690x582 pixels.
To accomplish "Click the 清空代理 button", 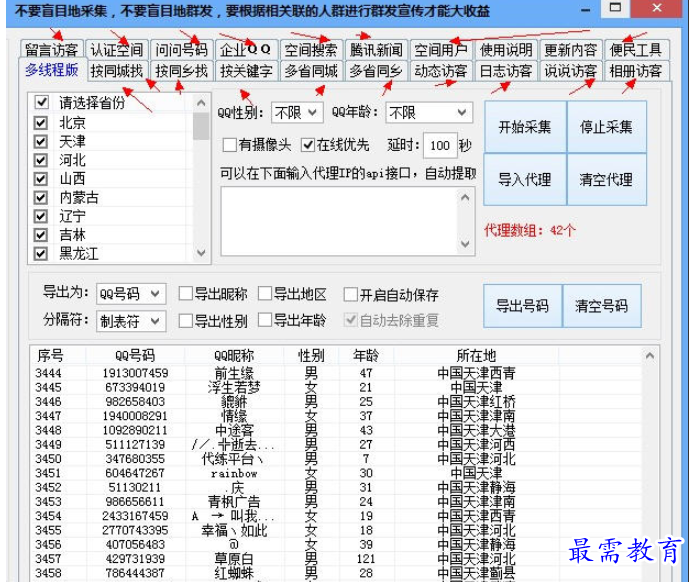I will point(606,179).
